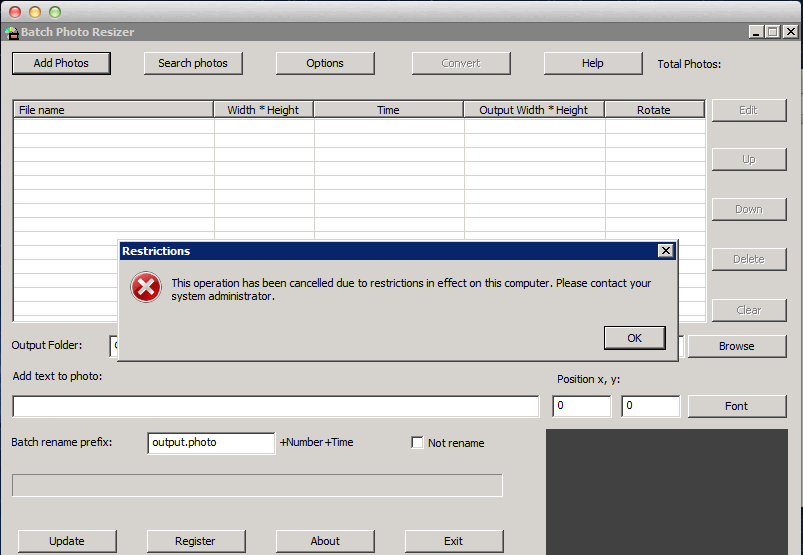Click the Position x input field
Viewport: 803px width, 555px height.
pyautogui.click(x=581, y=406)
